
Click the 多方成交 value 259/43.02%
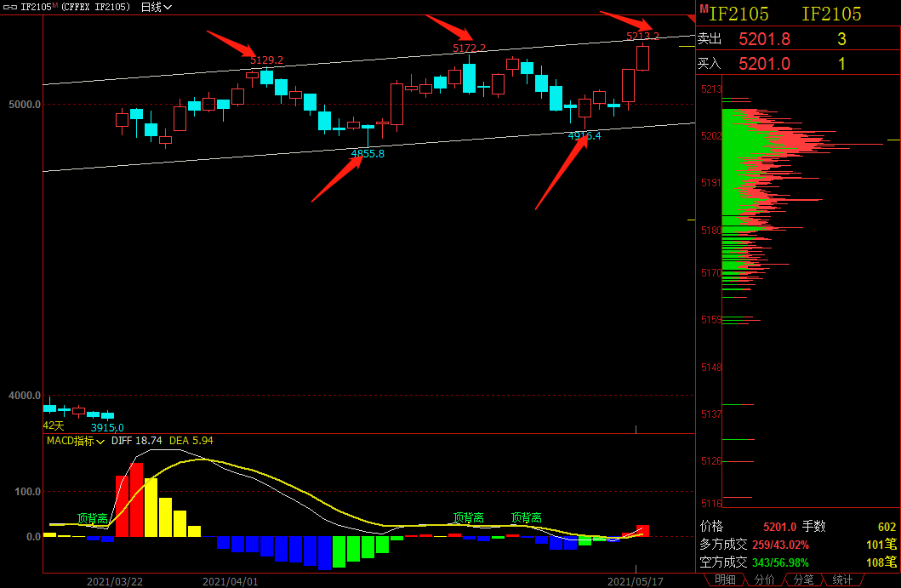pos(780,545)
